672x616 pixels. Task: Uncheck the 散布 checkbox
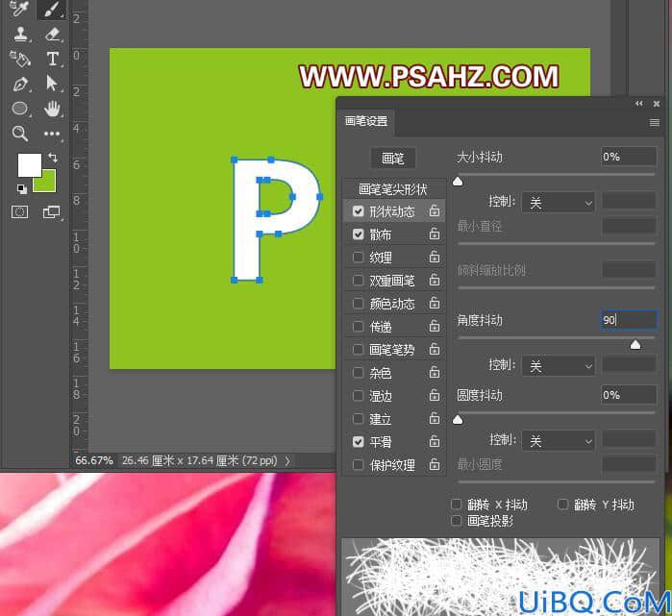[x=358, y=234]
